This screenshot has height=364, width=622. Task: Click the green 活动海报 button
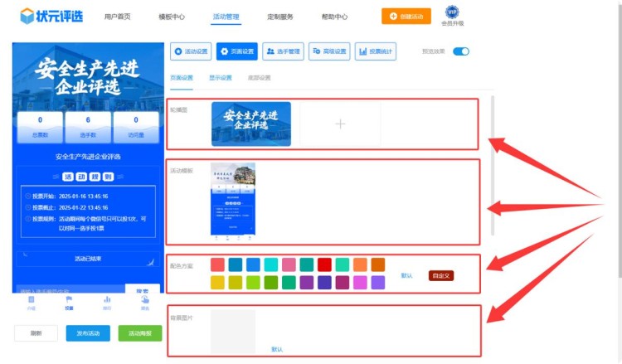(x=139, y=333)
